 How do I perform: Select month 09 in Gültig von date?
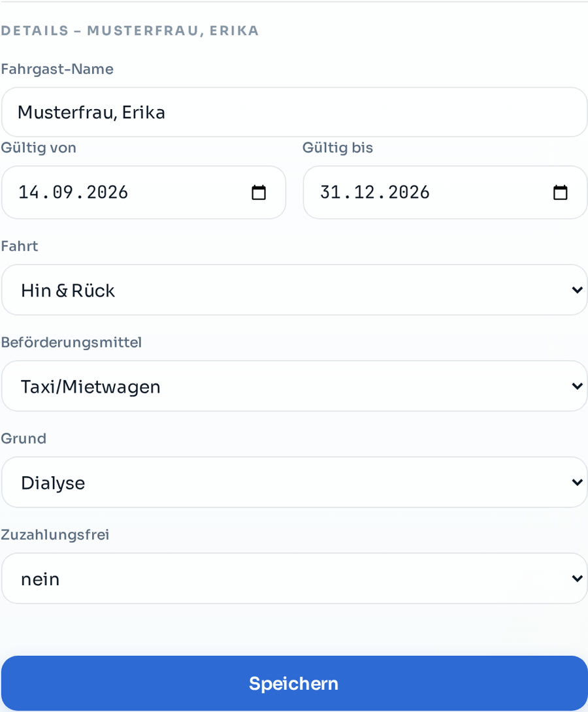(x=63, y=192)
